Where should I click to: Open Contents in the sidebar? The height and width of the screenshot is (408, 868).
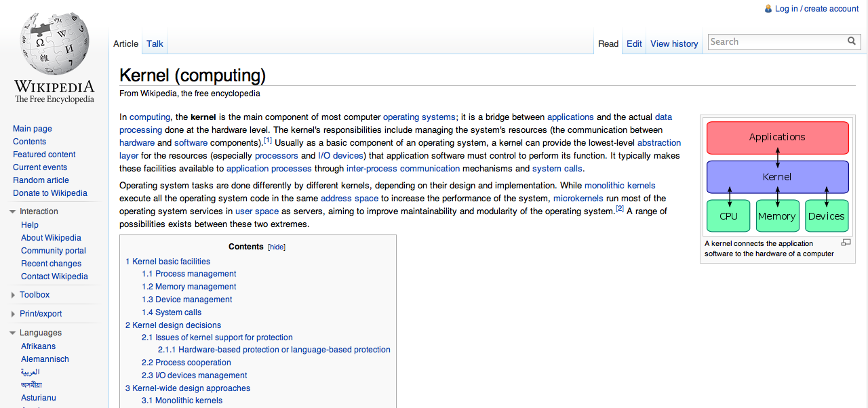coord(30,142)
